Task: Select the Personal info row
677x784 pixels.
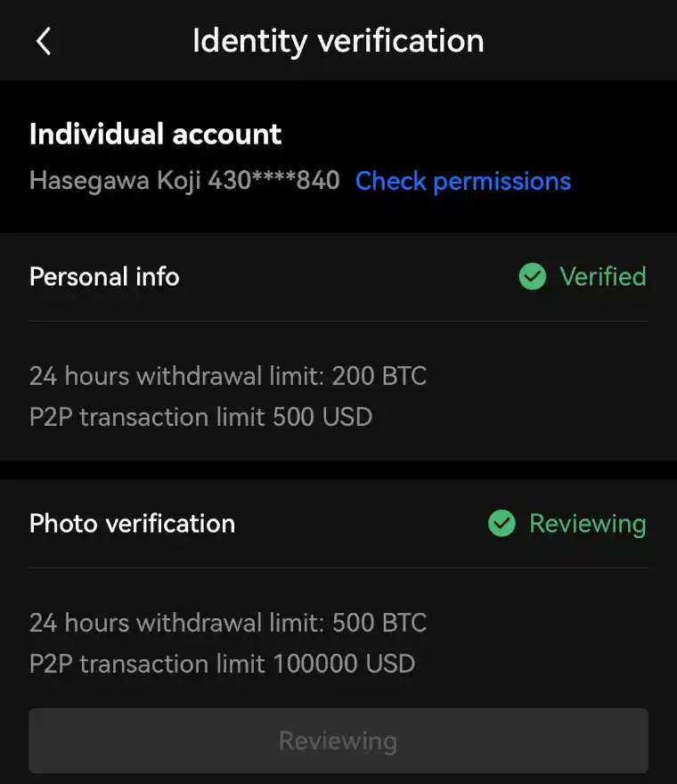Action: click(x=338, y=276)
